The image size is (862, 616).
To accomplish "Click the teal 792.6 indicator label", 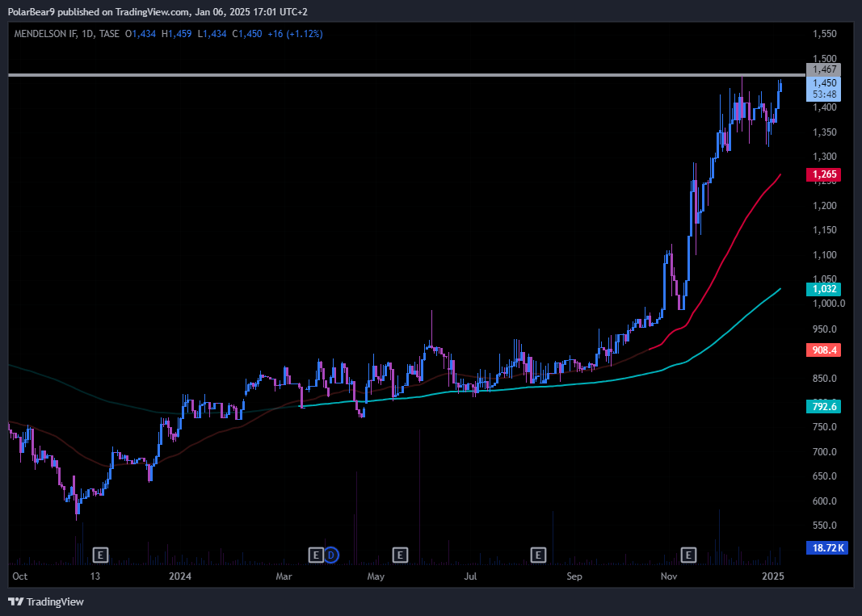I will (x=823, y=407).
